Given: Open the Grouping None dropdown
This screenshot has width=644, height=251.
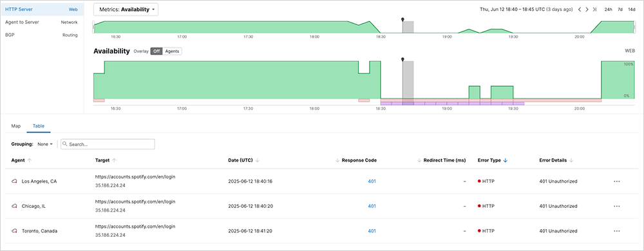Looking at the screenshot, I should (46, 144).
